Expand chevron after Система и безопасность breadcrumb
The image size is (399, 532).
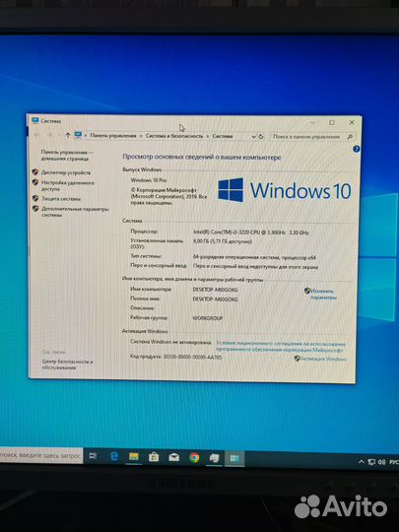point(208,136)
